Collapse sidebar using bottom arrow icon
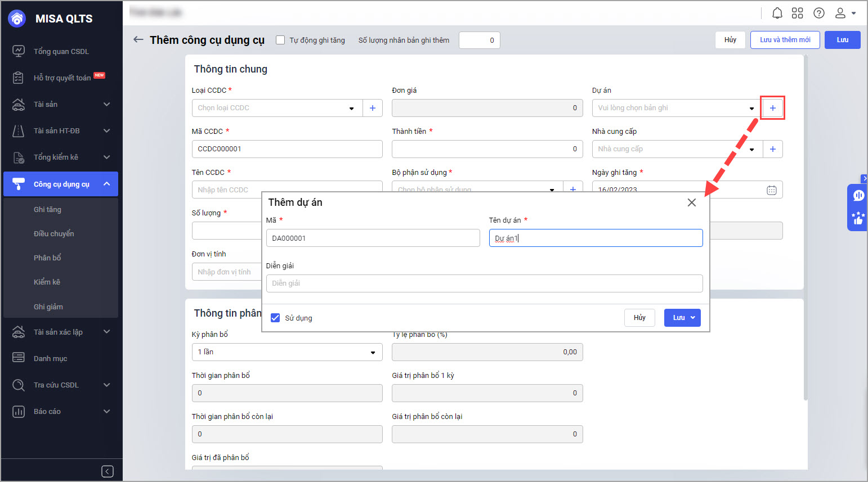The height and width of the screenshot is (482, 868). tap(108, 471)
